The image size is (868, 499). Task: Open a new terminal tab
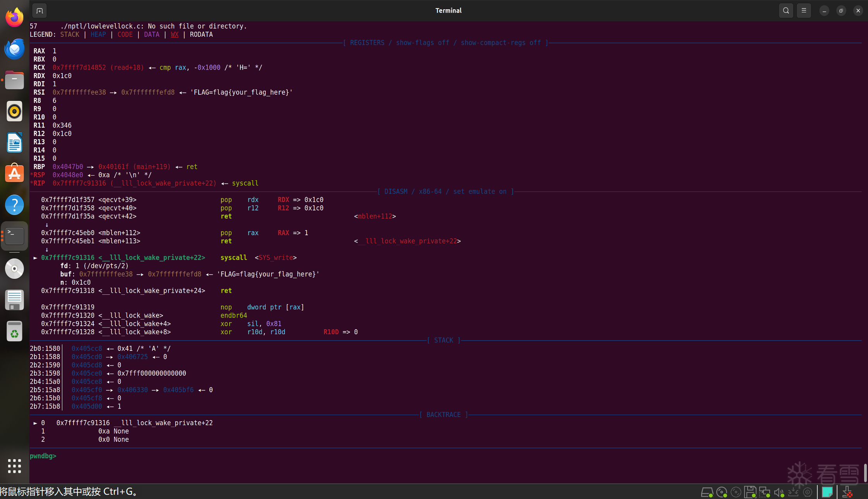coord(39,10)
